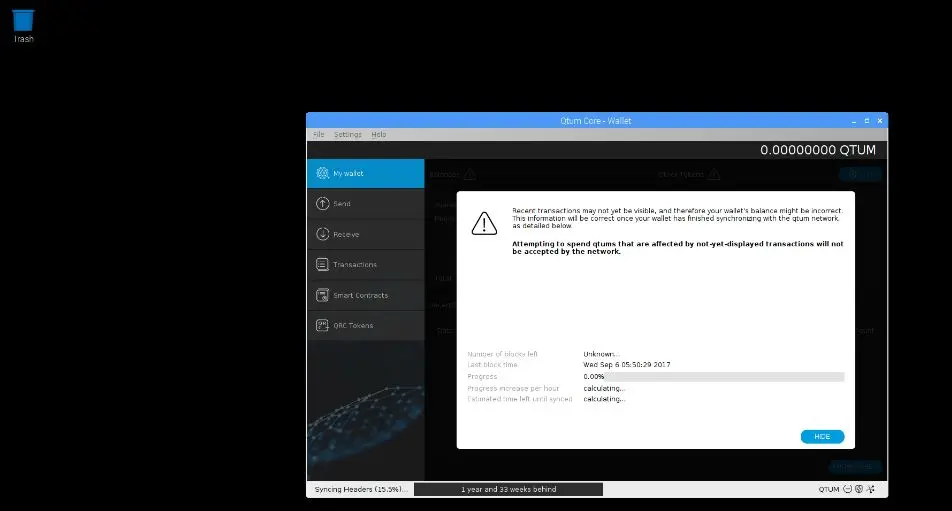This screenshot has width=952, height=511.
Task: Minimize the Qtum Core window
Action: pos(854,121)
